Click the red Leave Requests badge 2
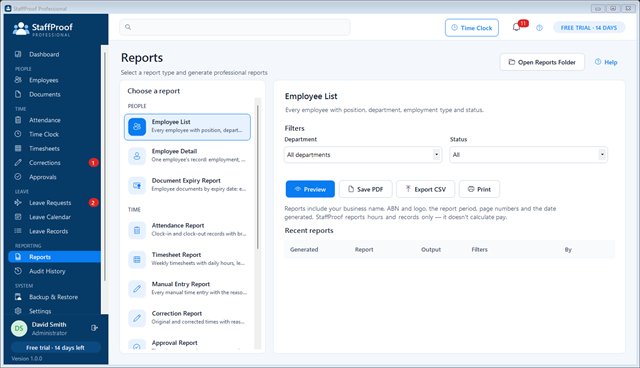640x368 pixels. 93,202
